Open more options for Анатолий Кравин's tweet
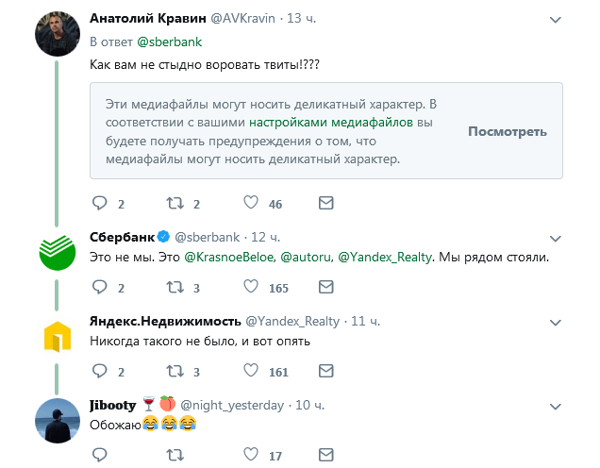The width and height of the screenshot is (600, 468). [x=555, y=18]
